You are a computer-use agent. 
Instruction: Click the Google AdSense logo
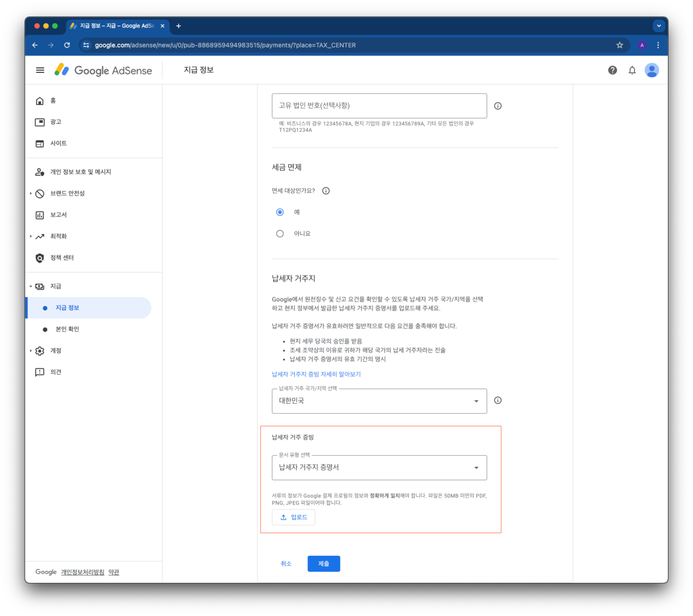pos(103,70)
